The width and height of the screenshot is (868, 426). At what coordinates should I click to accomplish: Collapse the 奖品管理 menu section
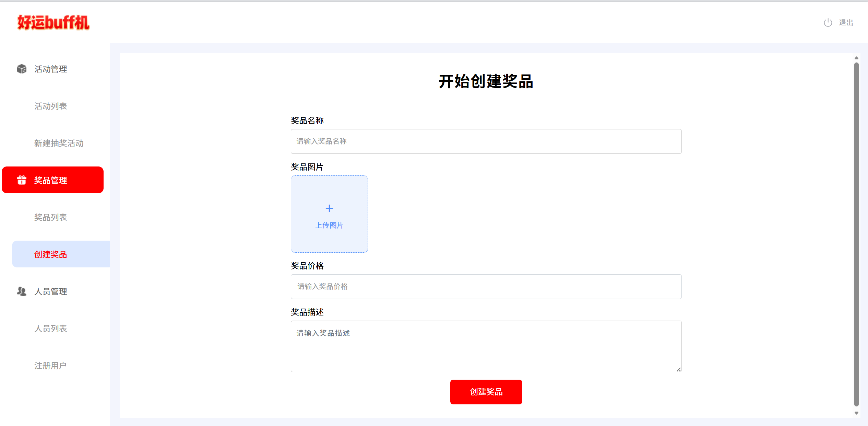point(52,180)
